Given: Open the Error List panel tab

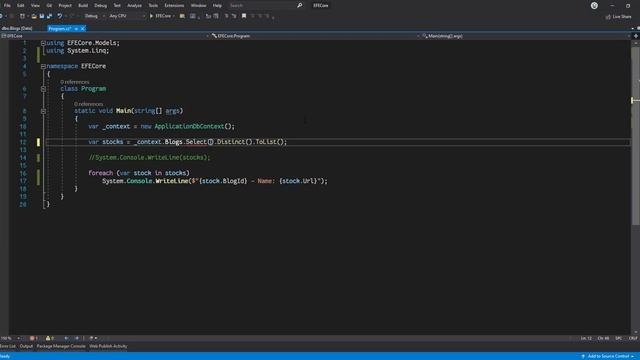Looking at the screenshot, I should [8, 346].
